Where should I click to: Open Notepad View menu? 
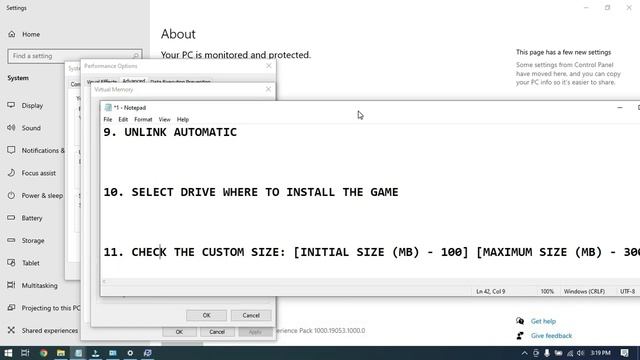pyautogui.click(x=164, y=120)
